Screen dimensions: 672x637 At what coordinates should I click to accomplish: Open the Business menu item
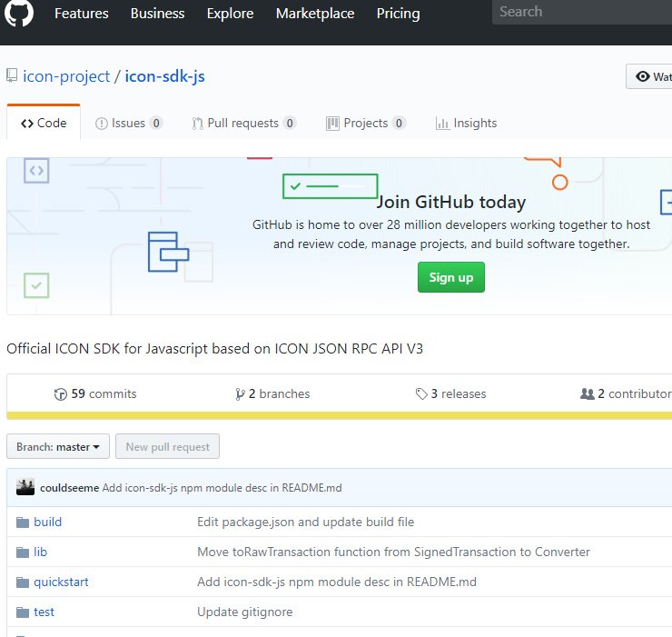tap(157, 14)
